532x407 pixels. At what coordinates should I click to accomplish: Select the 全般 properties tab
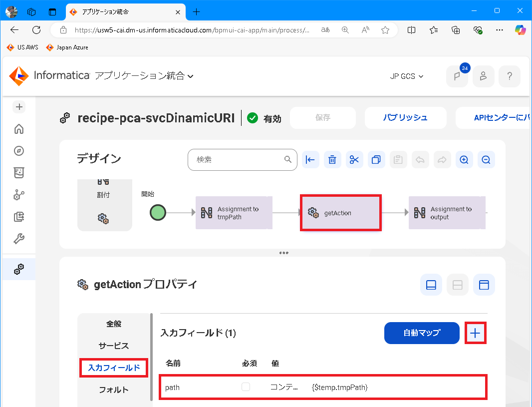tap(114, 324)
